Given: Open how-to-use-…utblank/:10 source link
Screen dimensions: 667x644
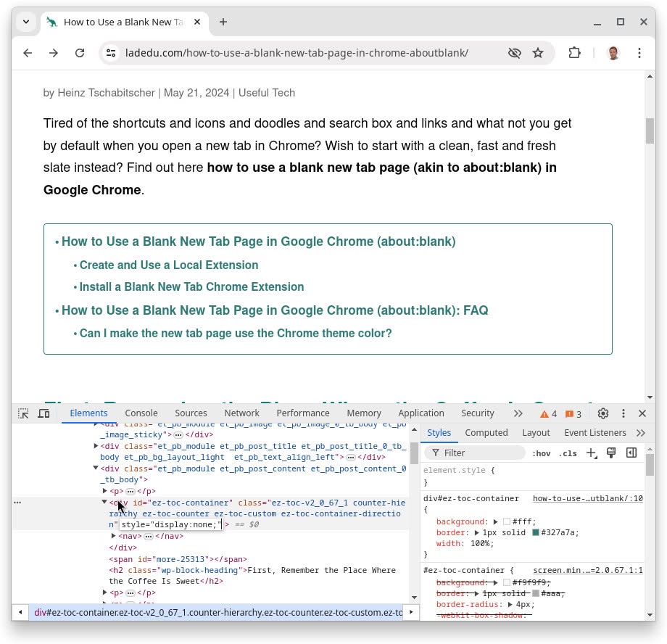Looking at the screenshot, I should 587,498.
